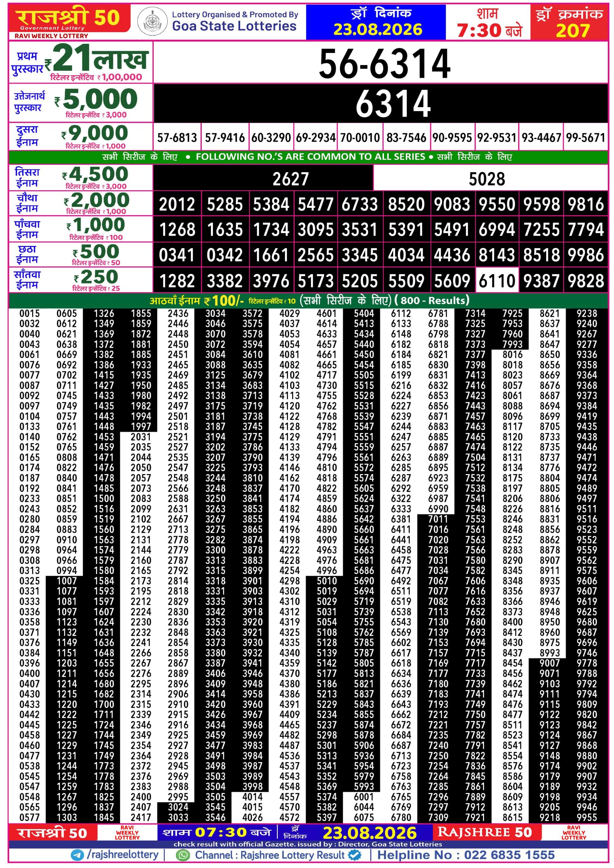Click the Telegram icon in footer
614x868 pixels.
[x=78, y=855]
